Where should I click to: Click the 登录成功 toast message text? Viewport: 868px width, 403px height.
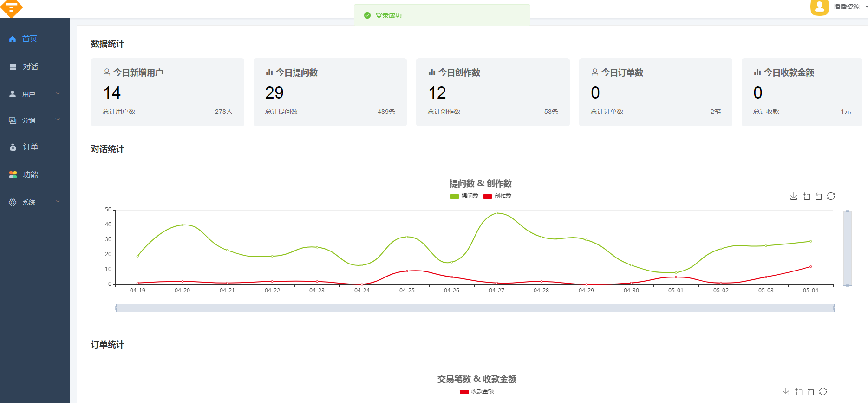point(388,15)
